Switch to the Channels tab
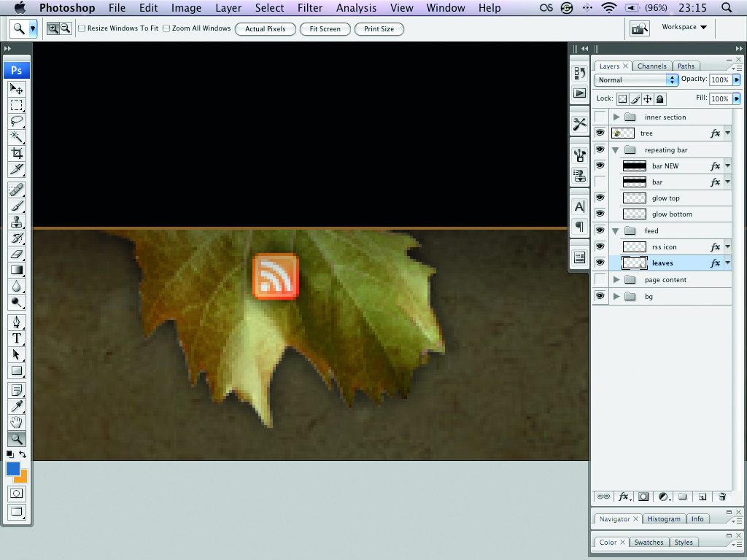747x560 pixels. (x=651, y=66)
